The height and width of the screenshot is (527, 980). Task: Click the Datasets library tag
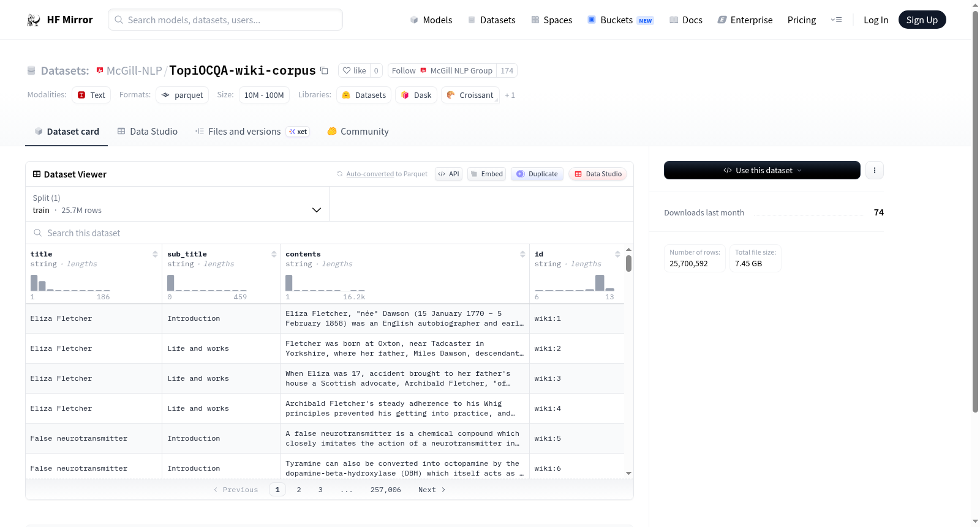pyautogui.click(x=364, y=95)
